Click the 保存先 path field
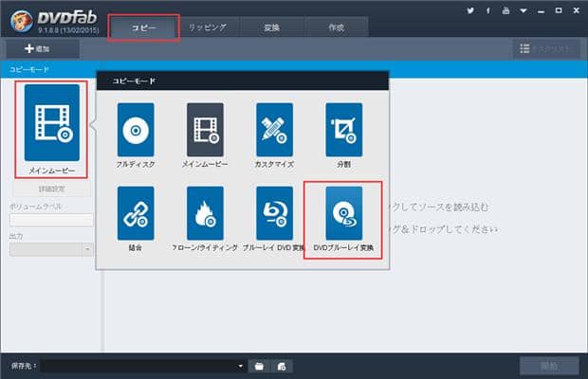 click(x=142, y=366)
